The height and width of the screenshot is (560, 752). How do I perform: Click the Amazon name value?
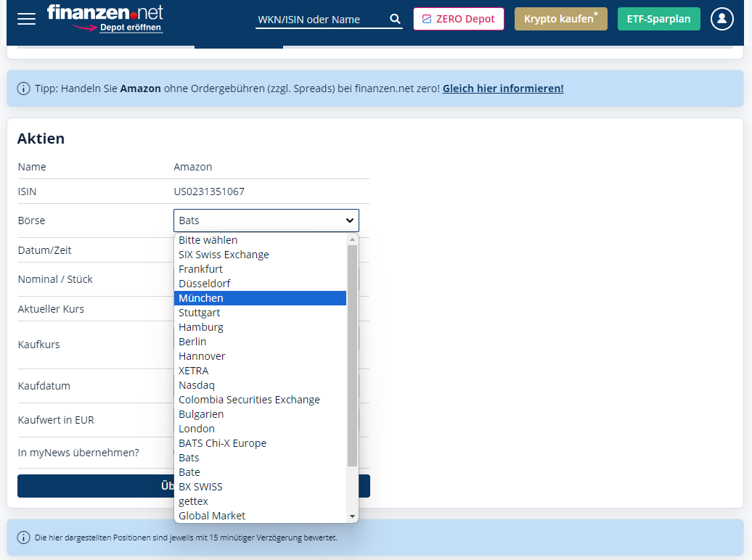pos(193,167)
